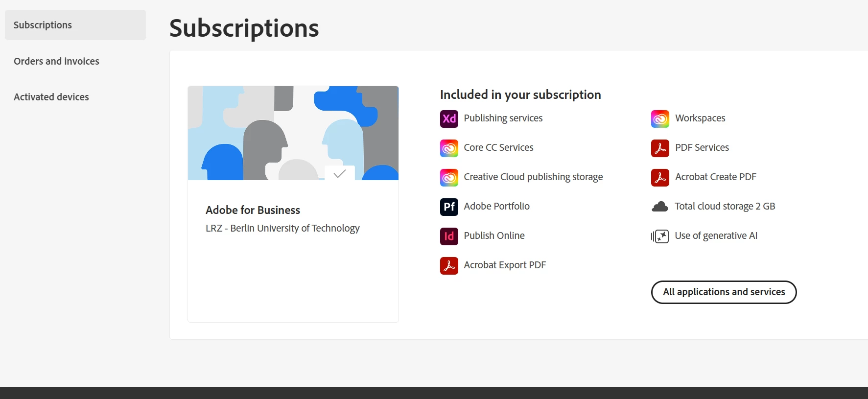Viewport: 868px width, 399px height.
Task: Click the PDF Services Acrobat icon
Action: coord(660,148)
